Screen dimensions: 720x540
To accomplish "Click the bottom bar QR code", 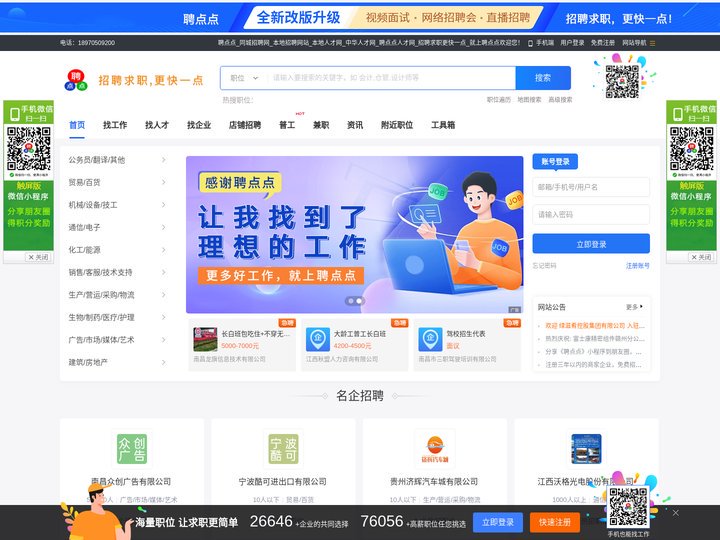I will tap(628, 507).
